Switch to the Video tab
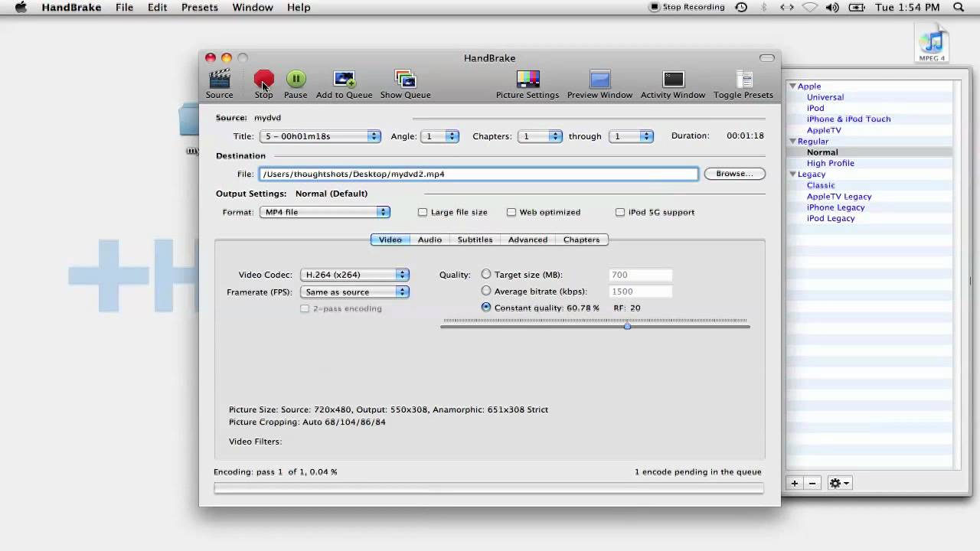The height and width of the screenshot is (551, 980). [390, 240]
